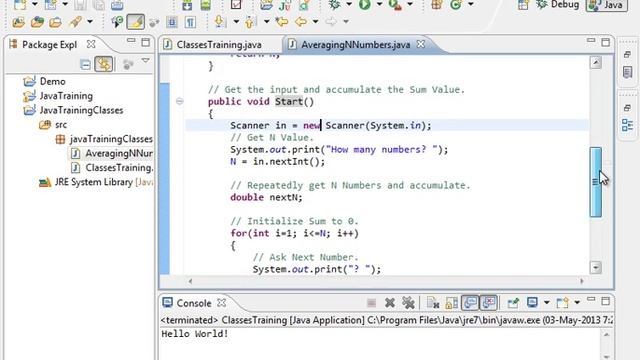This screenshot has height=360, width=640.
Task: Toggle Block Selection Mode button
Action: coord(172,22)
